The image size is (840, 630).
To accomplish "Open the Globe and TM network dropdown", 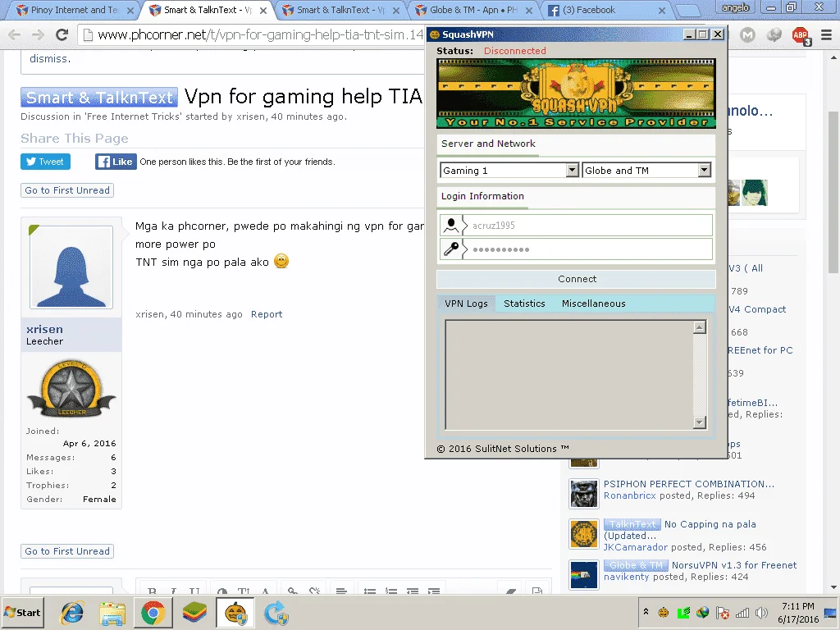I will 646,171.
